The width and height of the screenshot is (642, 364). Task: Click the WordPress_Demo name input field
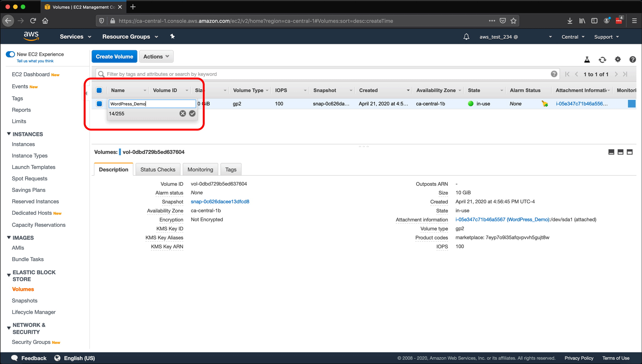[x=152, y=104]
